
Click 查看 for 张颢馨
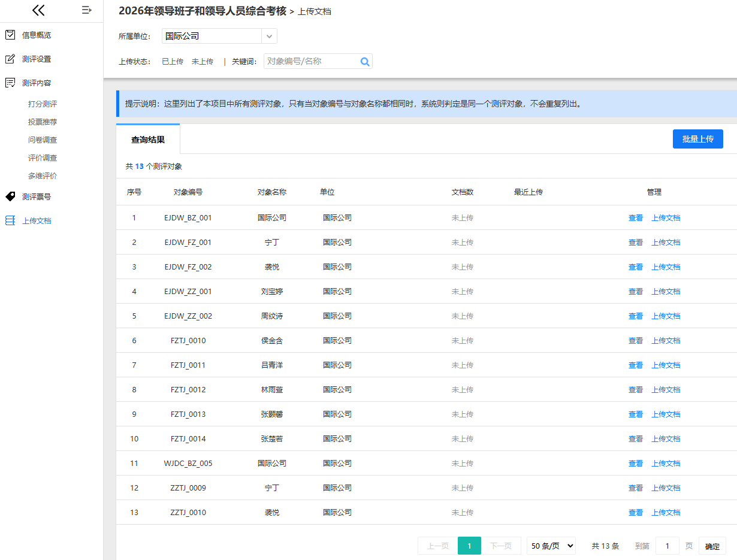click(636, 414)
